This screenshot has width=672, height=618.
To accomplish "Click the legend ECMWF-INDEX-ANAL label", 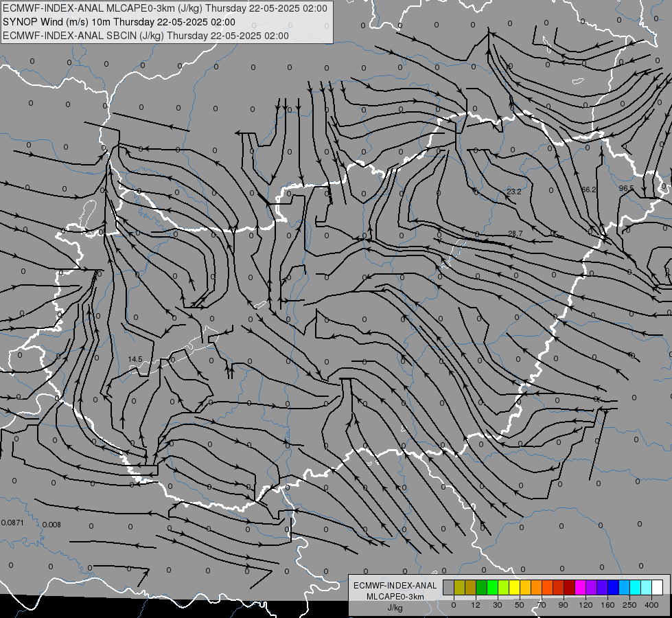I will tap(395, 586).
